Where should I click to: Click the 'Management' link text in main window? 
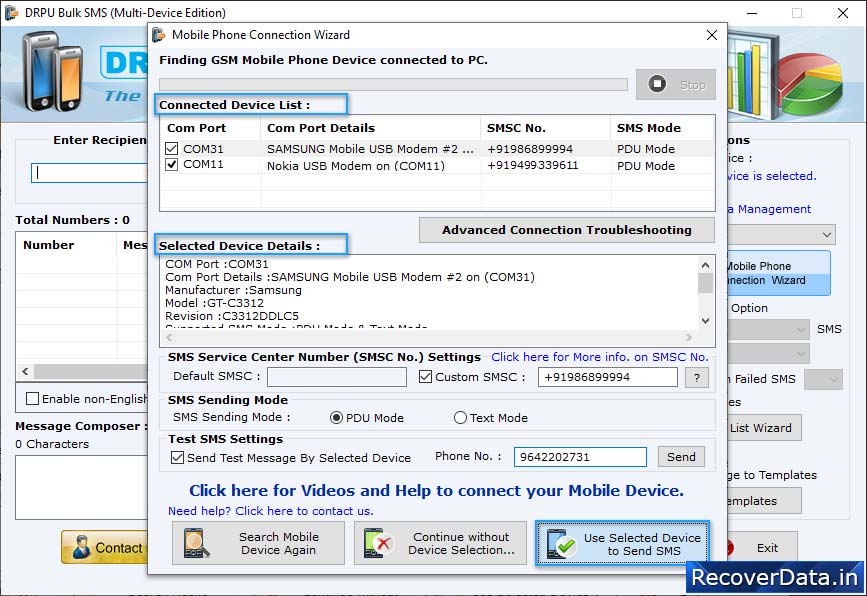pos(774,209)
